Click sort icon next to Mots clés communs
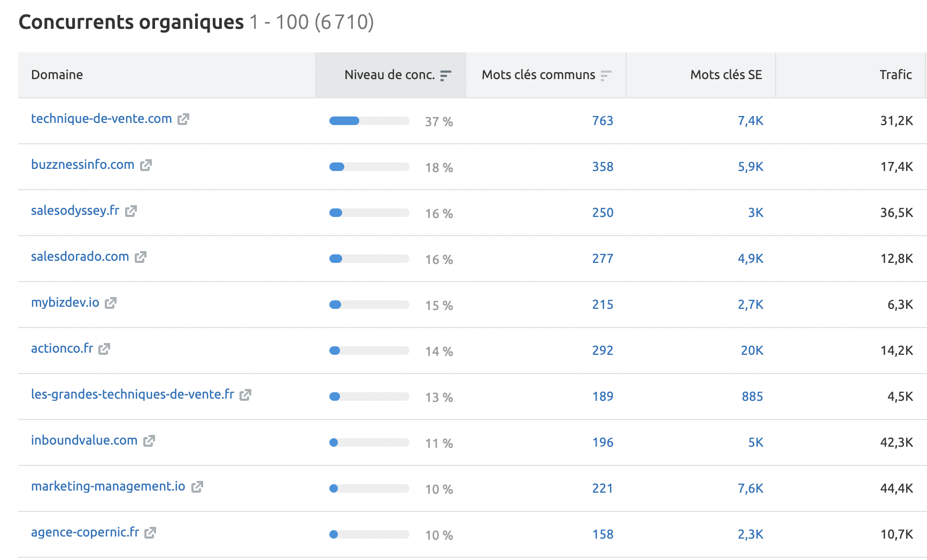 coord(606,76)
